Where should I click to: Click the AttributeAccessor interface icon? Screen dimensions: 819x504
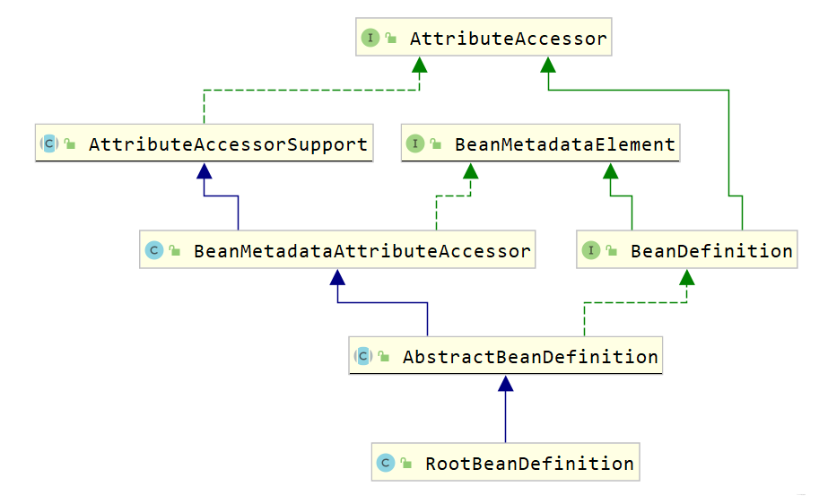370,38
